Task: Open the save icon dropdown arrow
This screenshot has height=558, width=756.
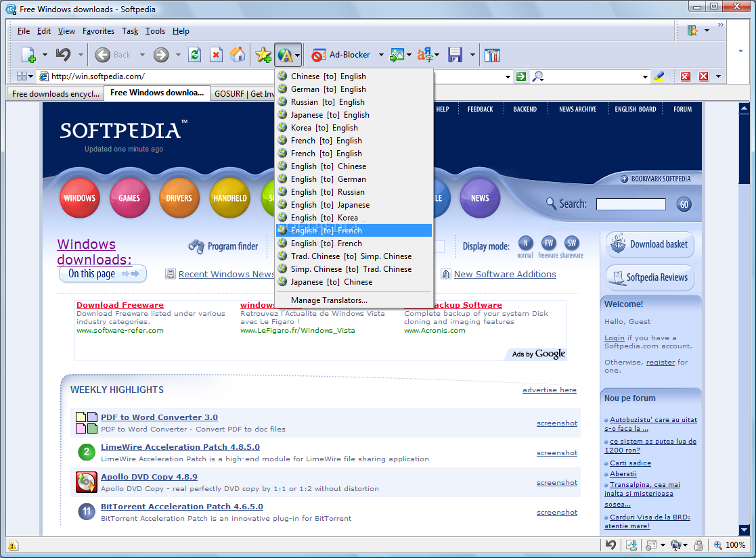Action: click(472, 55)
